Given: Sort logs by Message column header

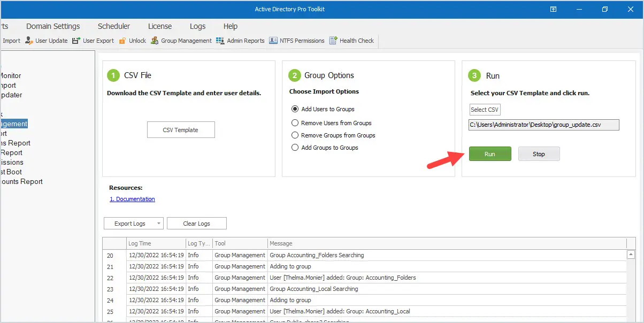Looking at the screenshot, I should tap(447, 243).
